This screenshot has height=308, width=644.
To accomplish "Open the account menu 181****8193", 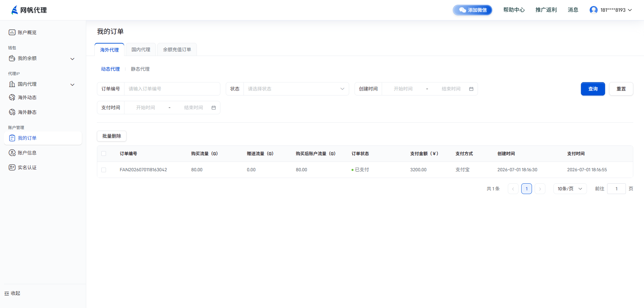I will pos(611,10).
